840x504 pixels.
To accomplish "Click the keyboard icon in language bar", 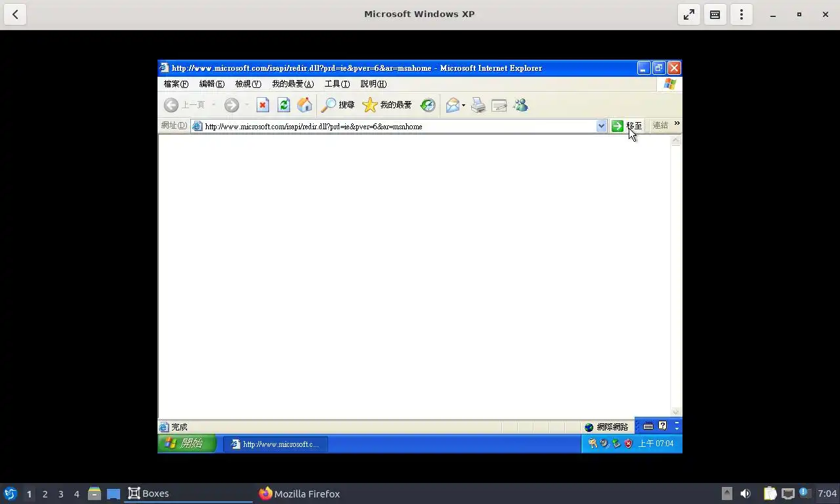I will click(x=648, y=426).
